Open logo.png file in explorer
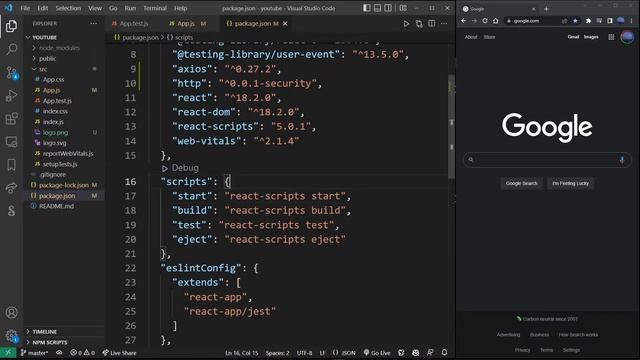Screen dimensions: 640x360 pyautogui.click(x=56, y=132)
